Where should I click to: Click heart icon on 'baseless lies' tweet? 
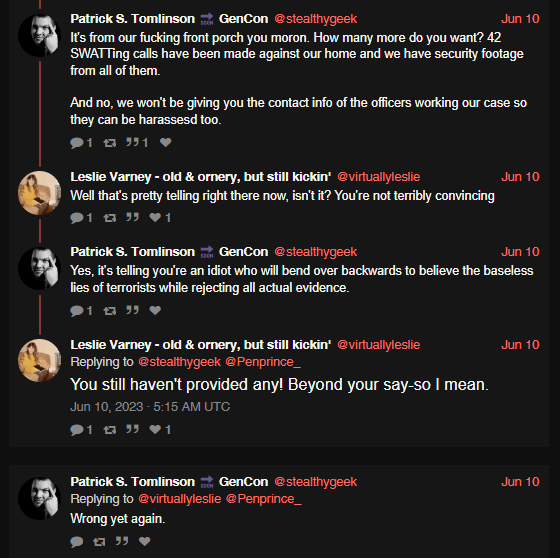point(155,310)
